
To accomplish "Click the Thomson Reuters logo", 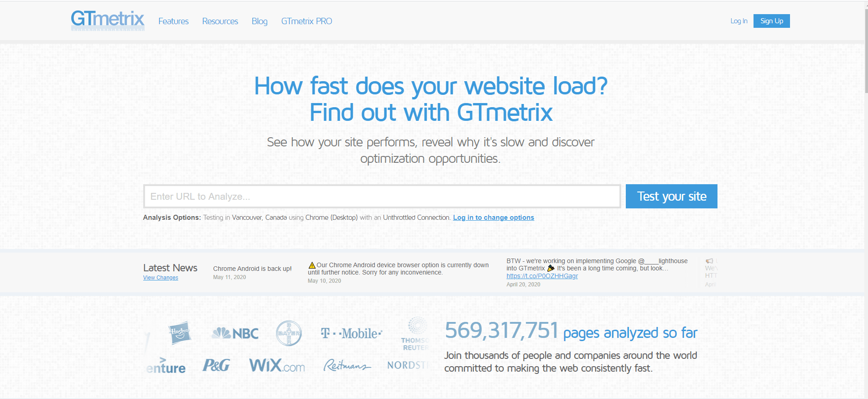I will tap(416, 334).
